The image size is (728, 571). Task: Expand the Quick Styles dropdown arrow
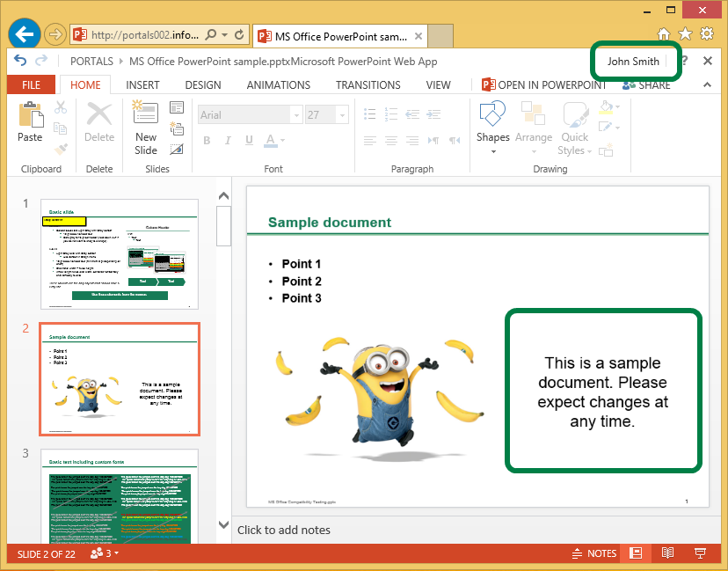(589, 151)
